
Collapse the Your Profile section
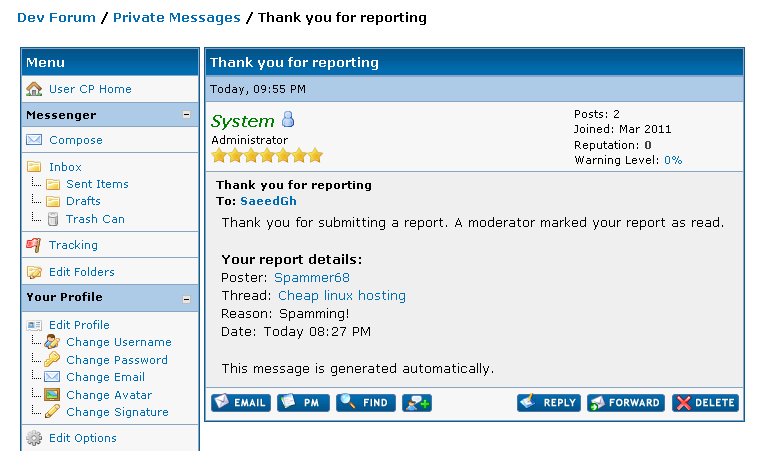tap(186, 299)
